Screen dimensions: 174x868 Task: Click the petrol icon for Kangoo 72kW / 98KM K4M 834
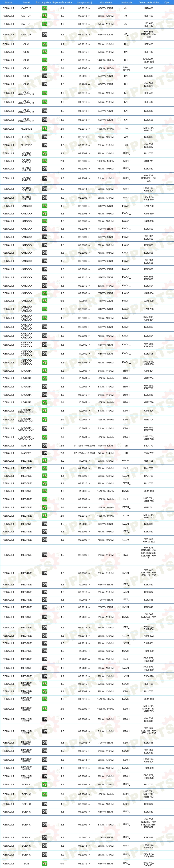(x=45, y=293)
